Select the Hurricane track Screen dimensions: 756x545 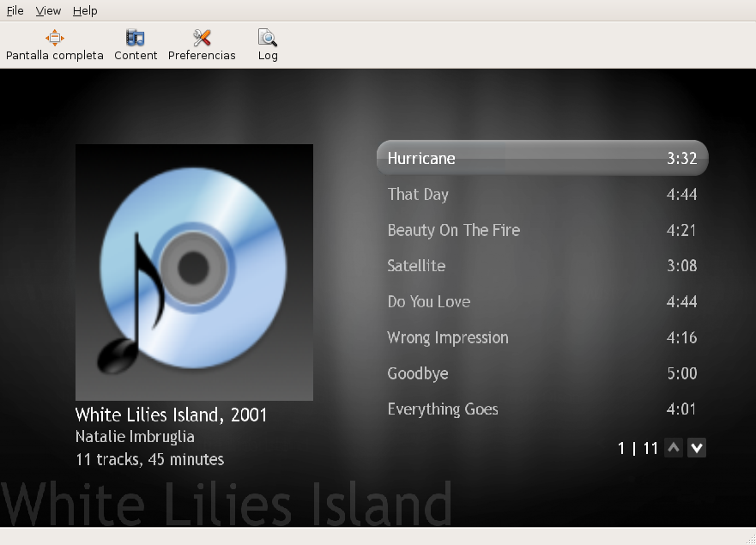(x=541, y=158)
